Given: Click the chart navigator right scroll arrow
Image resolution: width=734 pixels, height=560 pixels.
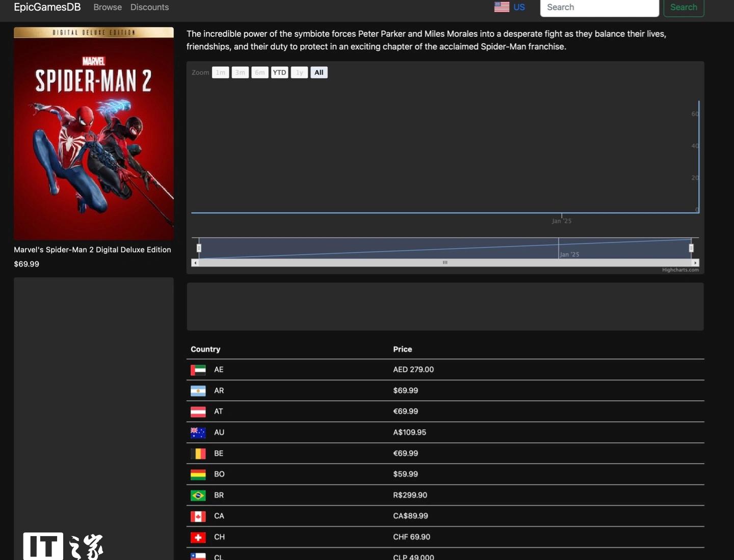Looking at the screenshot, I should point(695,263).
